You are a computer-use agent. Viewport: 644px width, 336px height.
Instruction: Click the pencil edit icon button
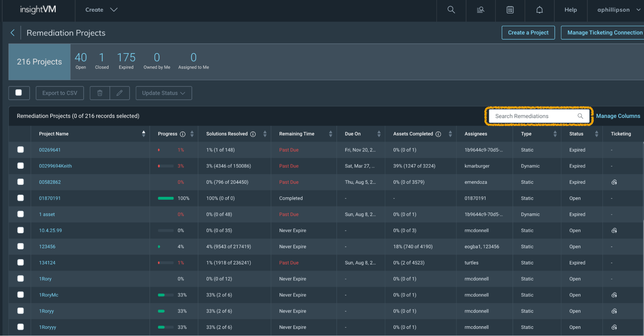point(120,93)
